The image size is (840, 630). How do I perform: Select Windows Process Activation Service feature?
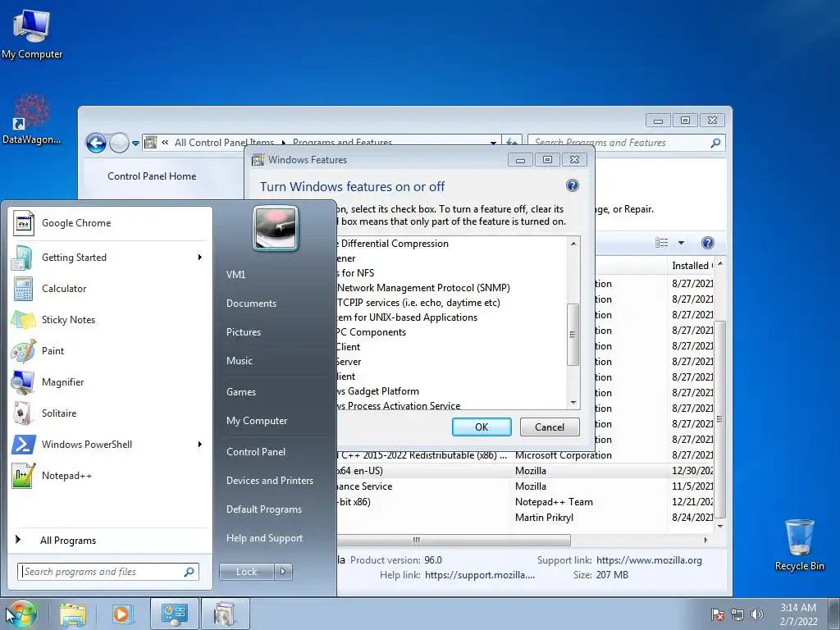[x=398, y=405]
